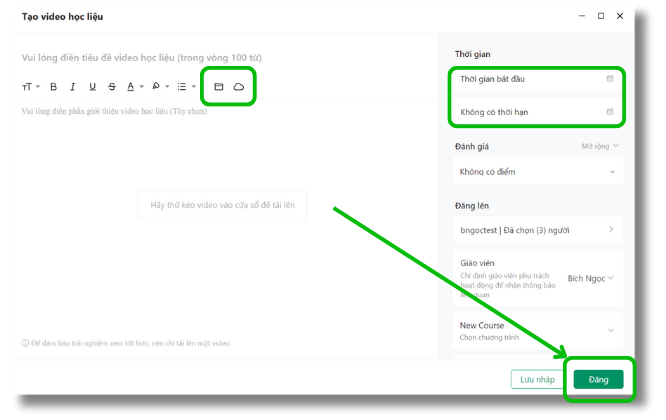Click the 'Lưu nháp' draft button
Screen dimensions: 666x420
pos(537,380)
